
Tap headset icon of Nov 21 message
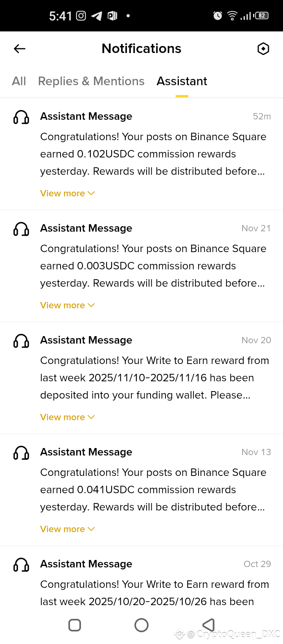tap(21, 229)
